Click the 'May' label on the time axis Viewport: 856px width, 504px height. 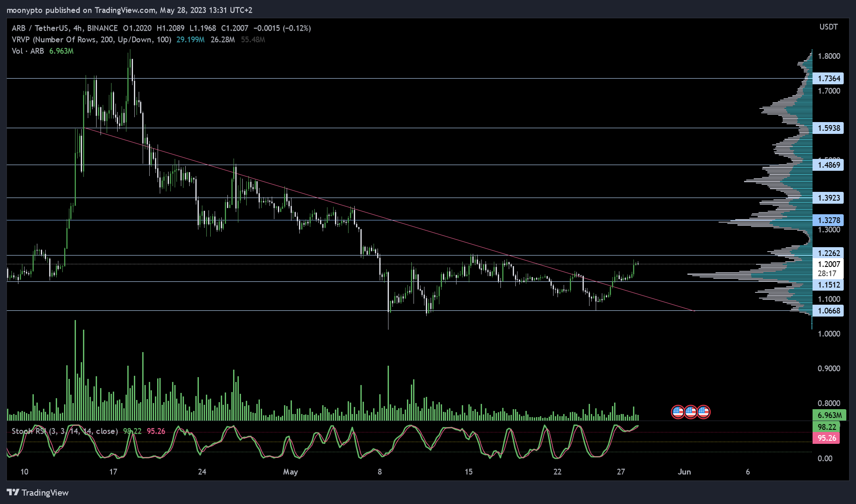tap(290, 472)
